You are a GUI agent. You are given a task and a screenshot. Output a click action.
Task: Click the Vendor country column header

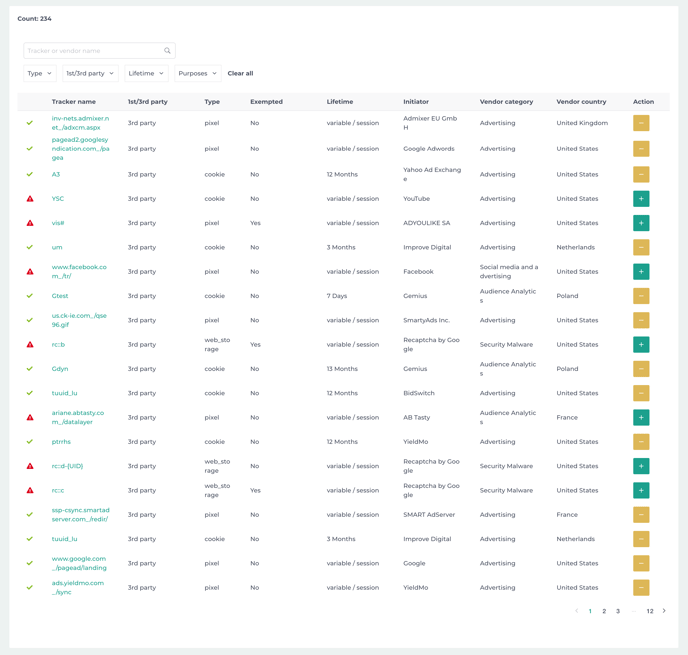(581, 102)
